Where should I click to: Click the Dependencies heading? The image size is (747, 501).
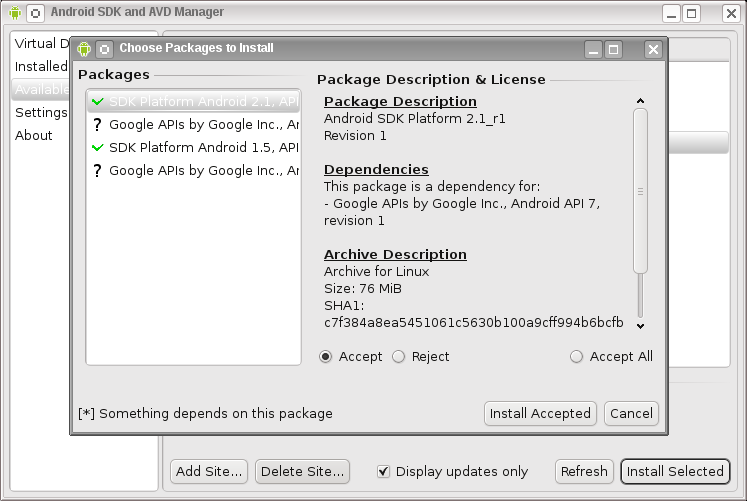click(376, 170)
